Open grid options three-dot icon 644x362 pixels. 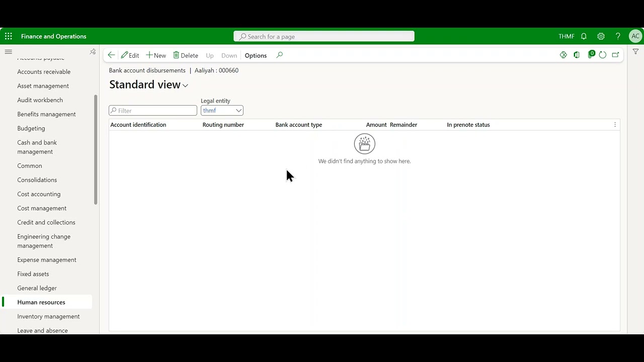[x=615, y=125]
